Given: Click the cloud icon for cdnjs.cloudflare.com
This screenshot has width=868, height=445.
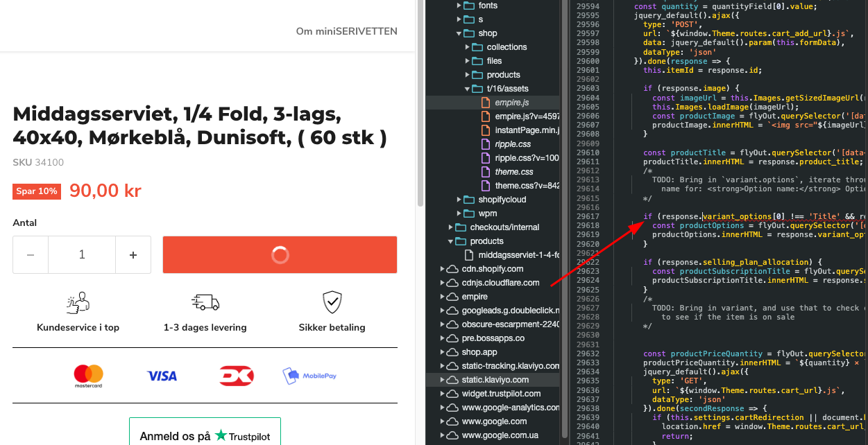Looking at the screenshot, I should (452, 283).
